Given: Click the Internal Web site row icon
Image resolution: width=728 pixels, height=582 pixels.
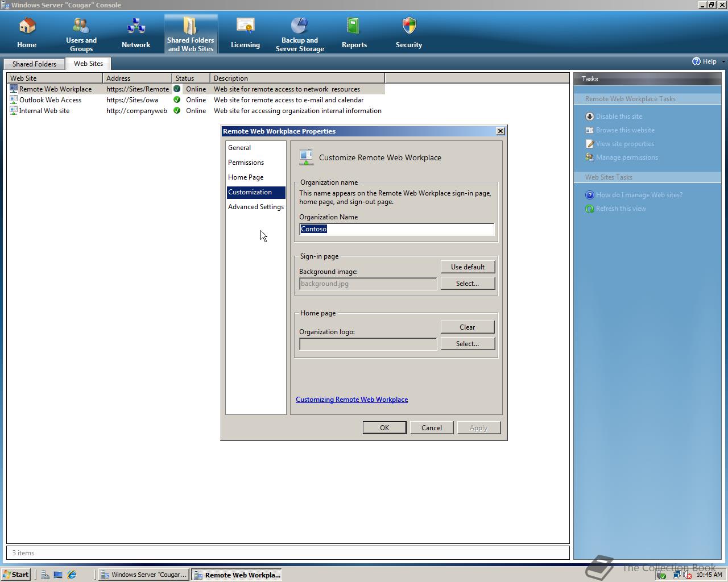Looking at the screenshot, I should (14, 110).
